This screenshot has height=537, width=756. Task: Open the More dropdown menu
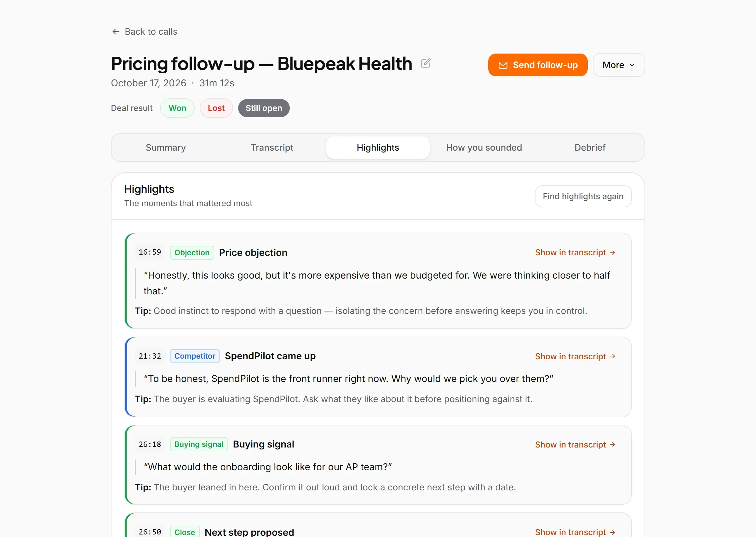pos(619,65)
